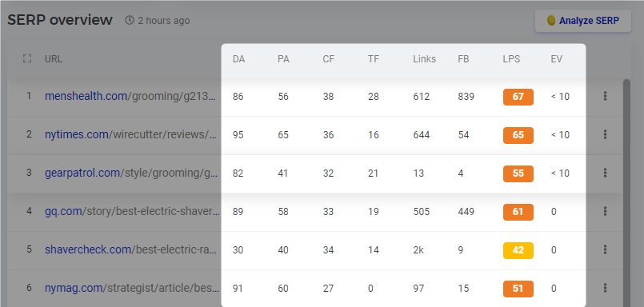Open three-dot menu for gearpatrol.com row
644x307 pixels.
click(605, 173)
